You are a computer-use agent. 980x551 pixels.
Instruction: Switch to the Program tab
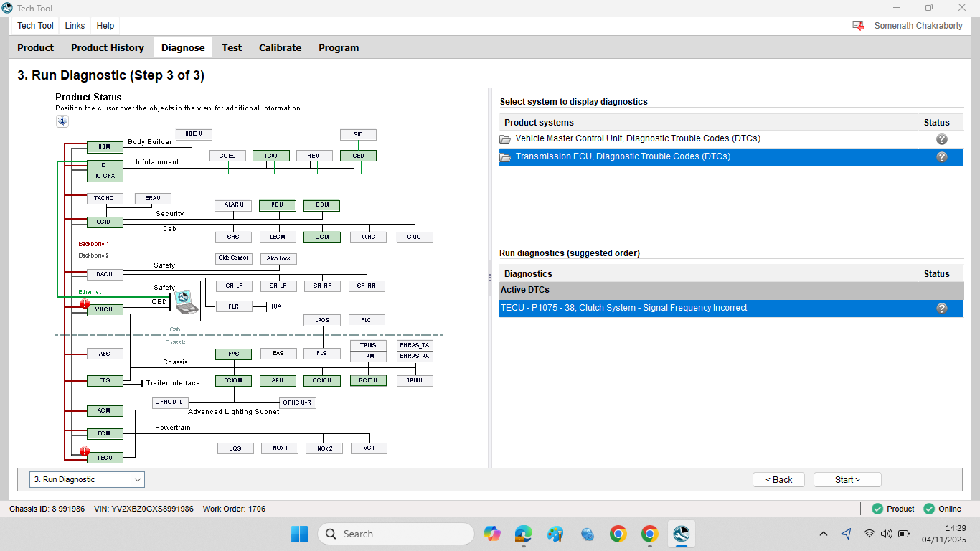339,47
